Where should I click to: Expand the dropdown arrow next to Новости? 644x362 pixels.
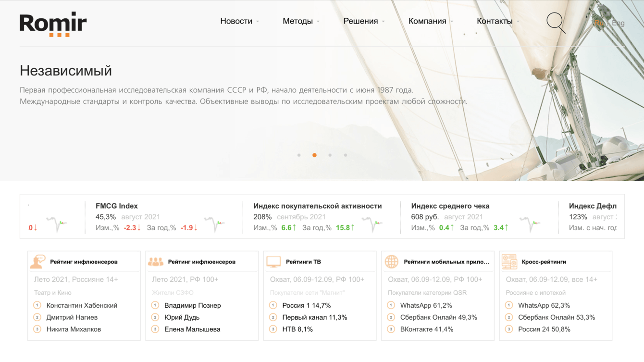(x=258, y=22)
